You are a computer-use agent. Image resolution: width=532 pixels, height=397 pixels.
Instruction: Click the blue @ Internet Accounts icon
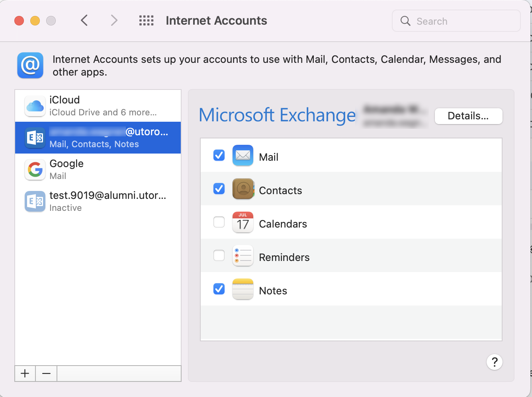pyautogui.click(x=30, y=65)
